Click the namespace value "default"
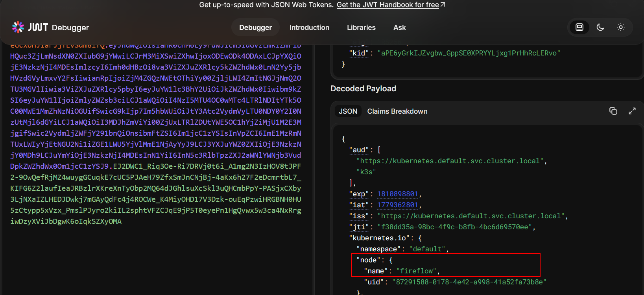The width and height of the screenshot is (644, 295). point(427,249)
